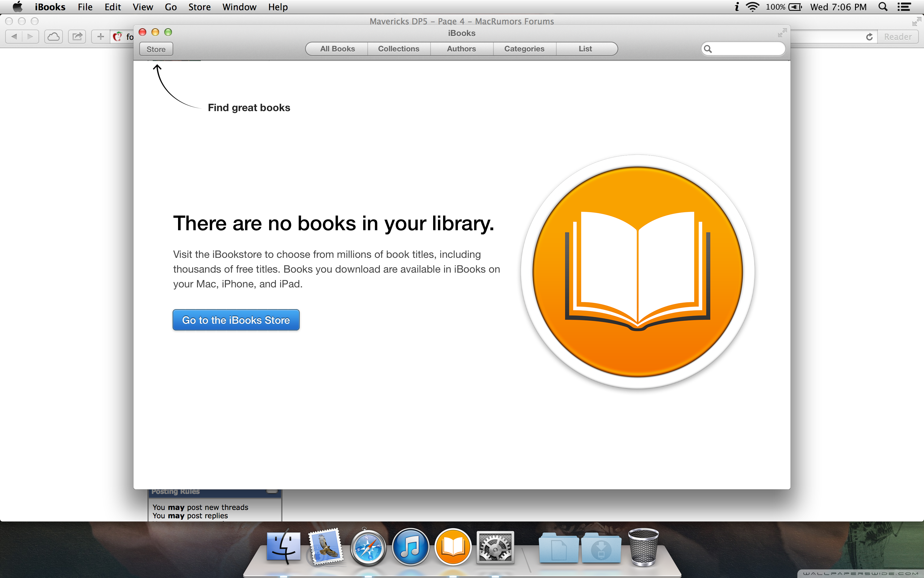Viewport: 924px width, 578px height.
Task: Go back in Safari window
Action: 14,36
